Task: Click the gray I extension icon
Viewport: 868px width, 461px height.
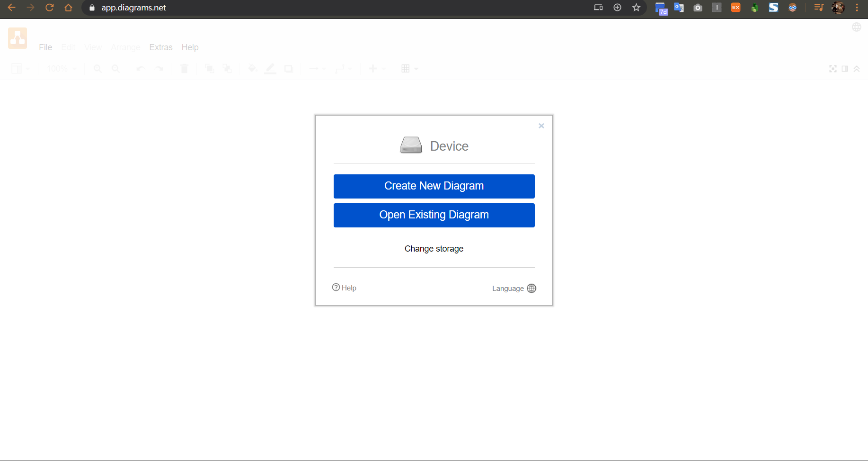Action: click(x=717, y=8)
